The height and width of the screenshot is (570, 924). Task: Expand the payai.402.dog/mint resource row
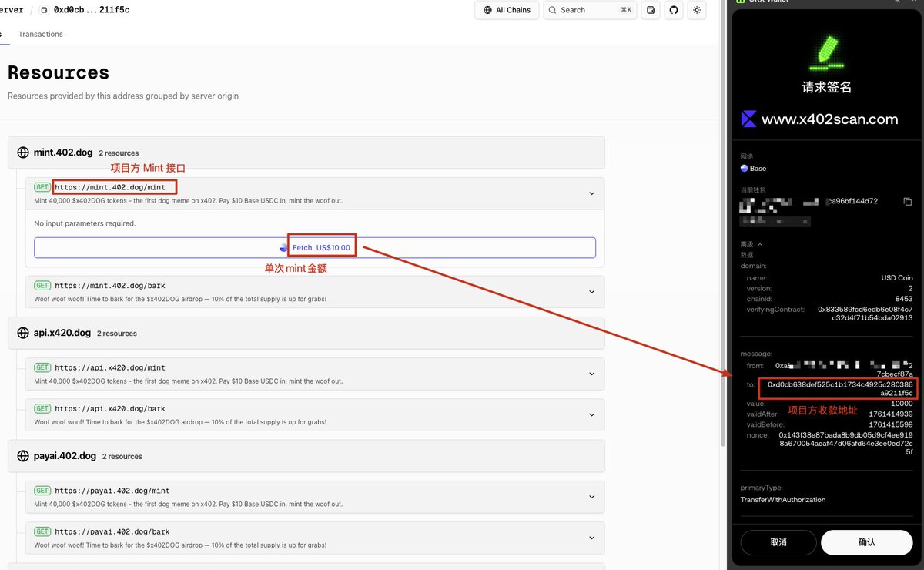coord(591,497)
